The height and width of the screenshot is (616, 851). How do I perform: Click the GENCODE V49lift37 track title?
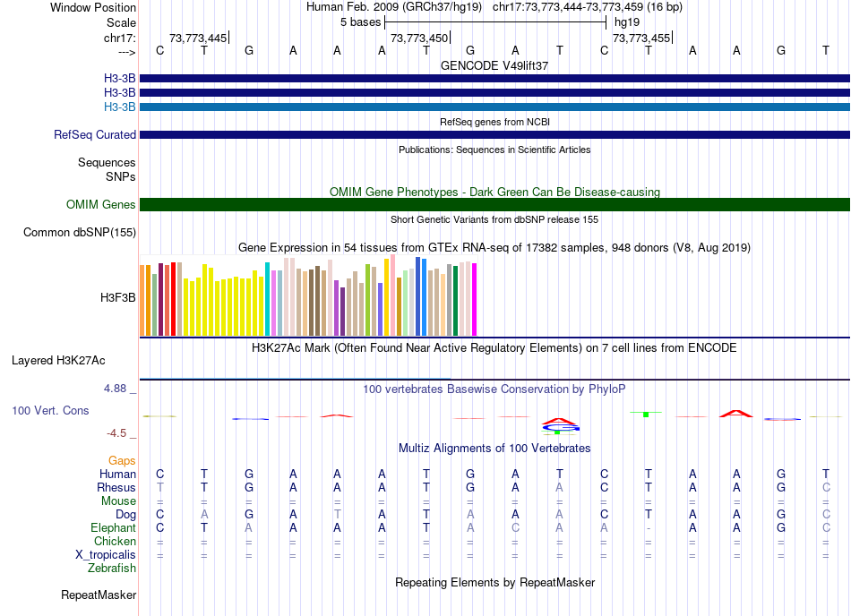(494, 65)
